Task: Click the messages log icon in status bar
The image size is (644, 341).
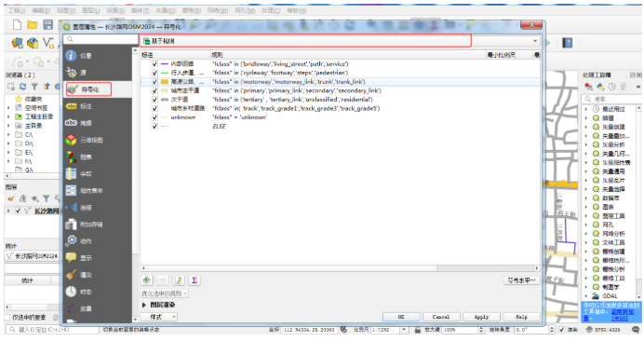Action: pos(636,330)
